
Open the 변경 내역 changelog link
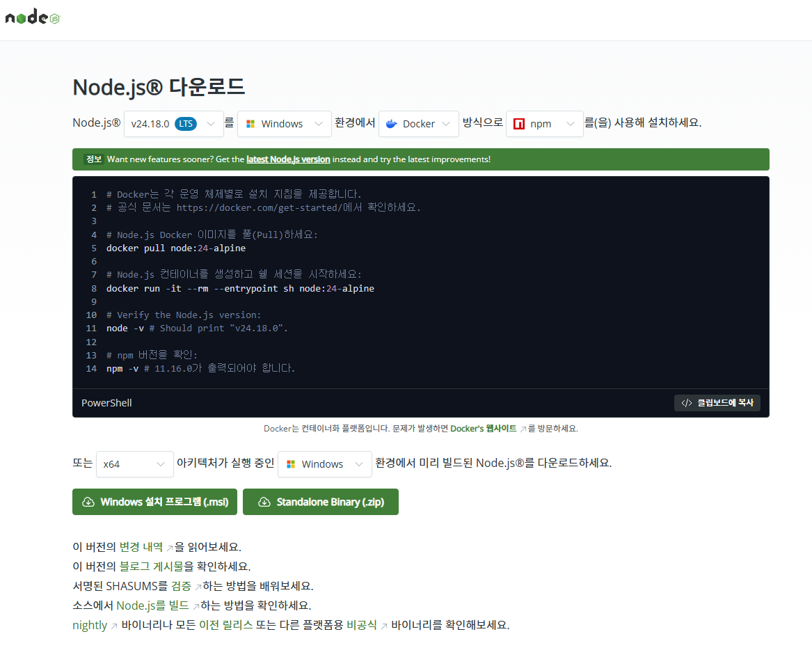tap(141, 546)
